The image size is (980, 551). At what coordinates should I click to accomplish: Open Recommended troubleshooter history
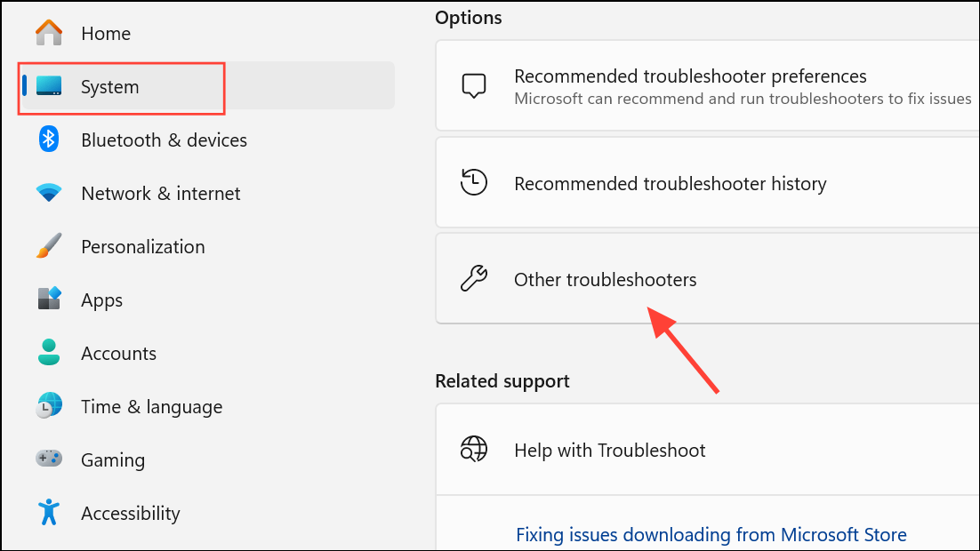708,182
